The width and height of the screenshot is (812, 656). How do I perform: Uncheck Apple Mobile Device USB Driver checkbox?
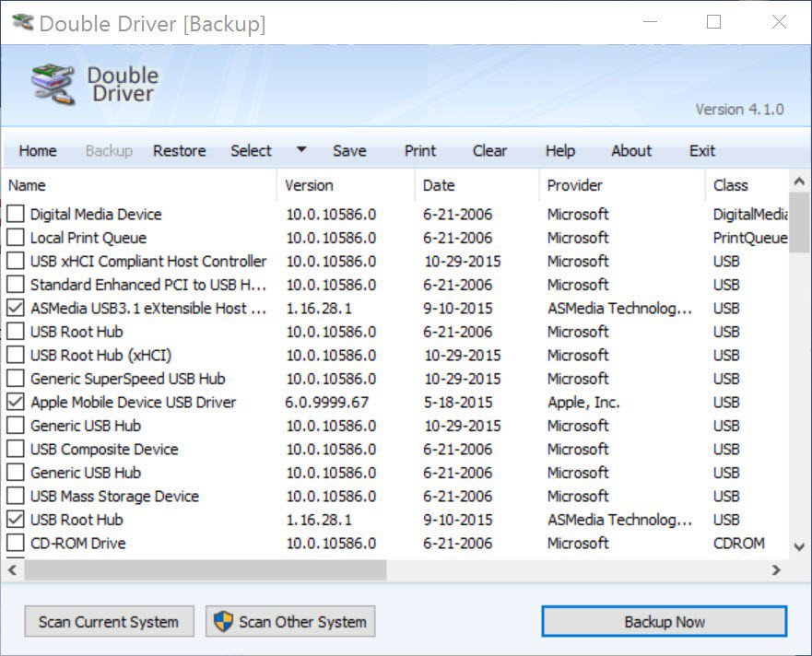(x=16, y=402)
